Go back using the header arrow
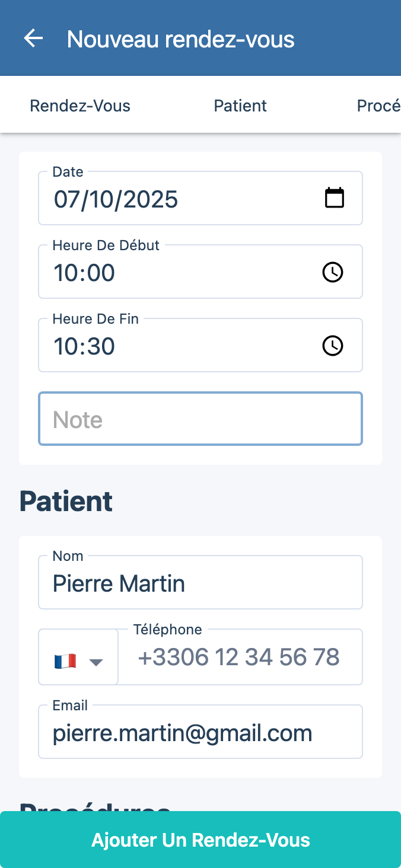The width and height of the screenshot is (401, 868). point(34,39)
